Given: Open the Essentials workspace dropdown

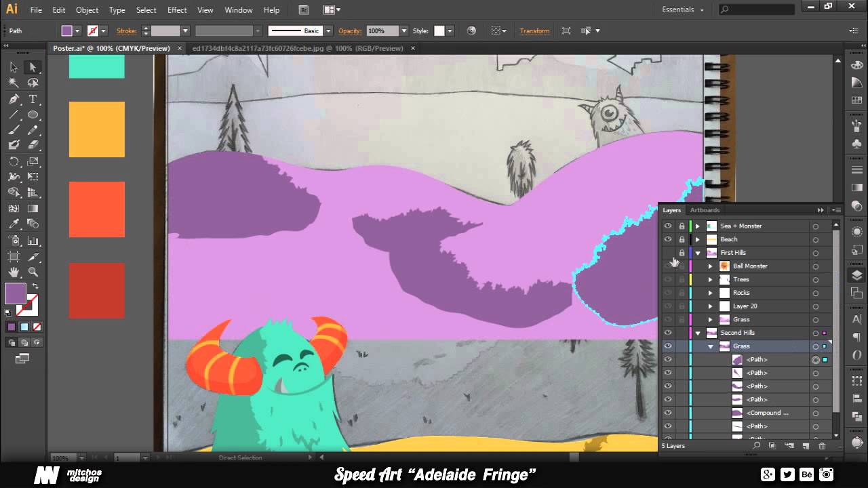Looking at the screenshot, I should [684, 10].
